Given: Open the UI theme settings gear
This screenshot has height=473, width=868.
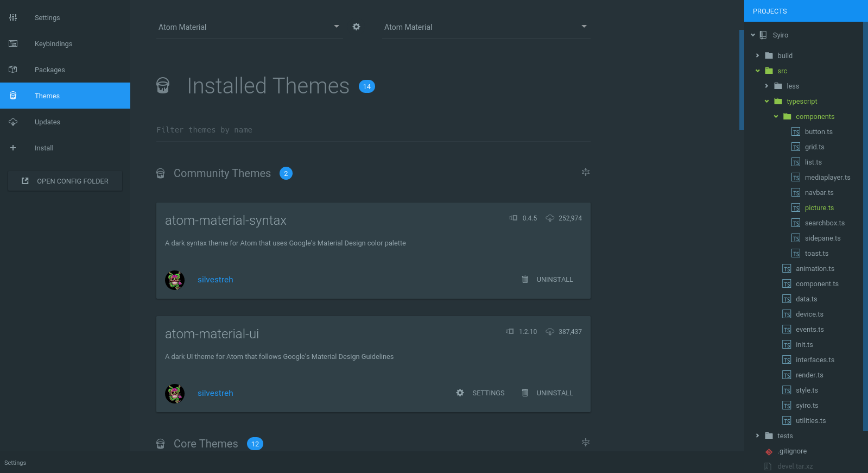Looking at the screenshot, I should coord(356,27).
